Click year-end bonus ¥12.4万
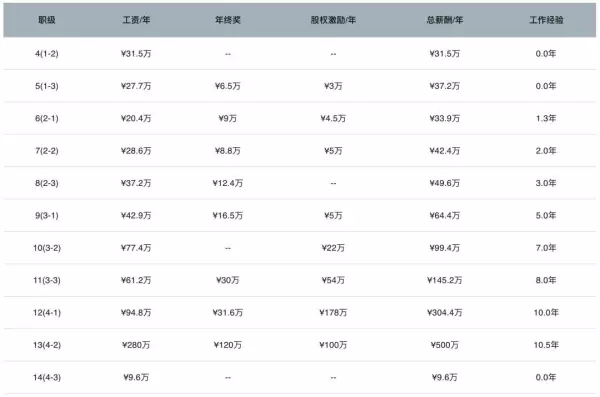Viewport: 600px width, 397px height. click(x=228, y=183)
